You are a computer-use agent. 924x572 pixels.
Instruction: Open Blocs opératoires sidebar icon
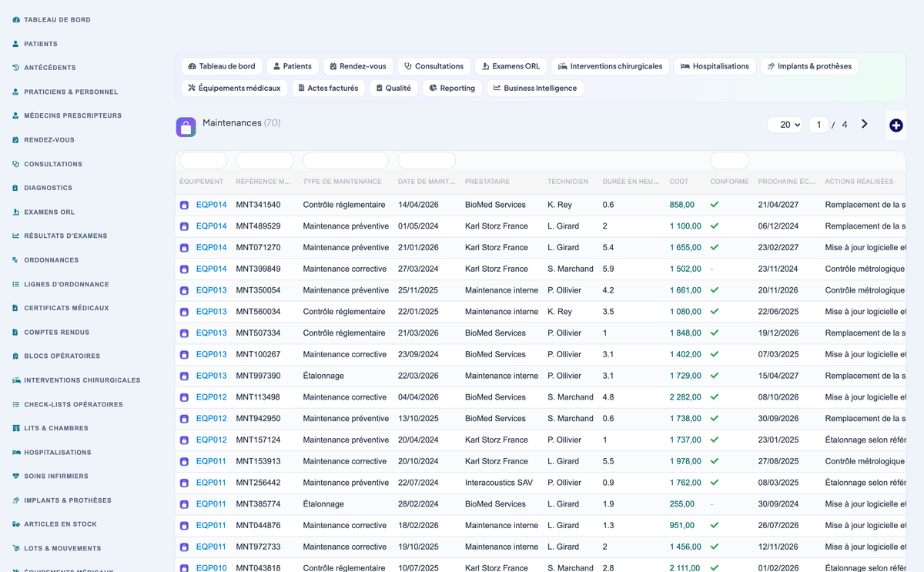pos(15,356)
